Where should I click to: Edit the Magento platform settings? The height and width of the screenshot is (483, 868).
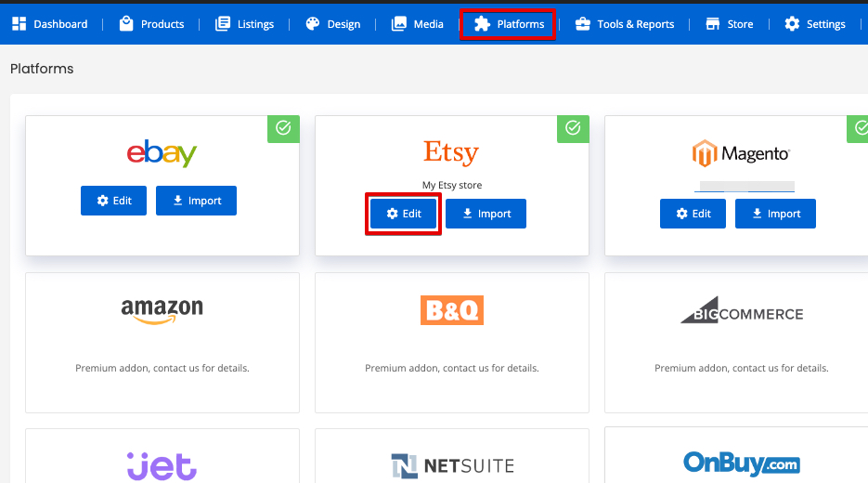click(693, 214)
